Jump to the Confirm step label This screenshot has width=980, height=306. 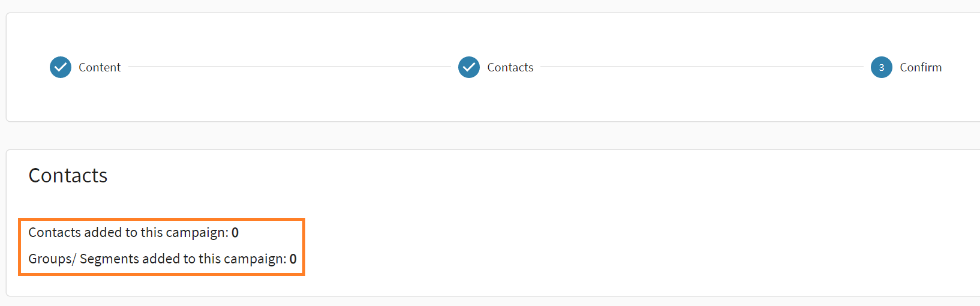pos(921,67)
